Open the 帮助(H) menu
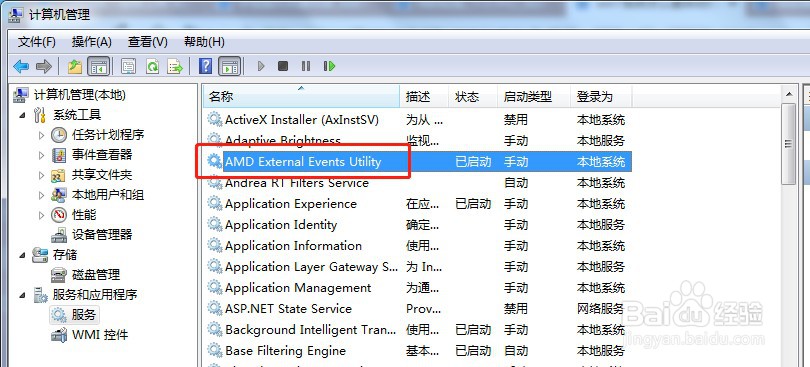 point(204,42)
